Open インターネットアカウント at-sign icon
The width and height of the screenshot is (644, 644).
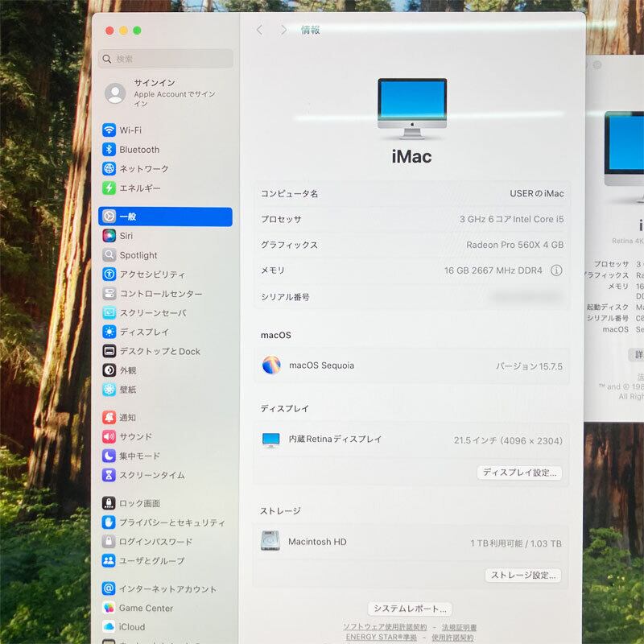click(109, 588)
